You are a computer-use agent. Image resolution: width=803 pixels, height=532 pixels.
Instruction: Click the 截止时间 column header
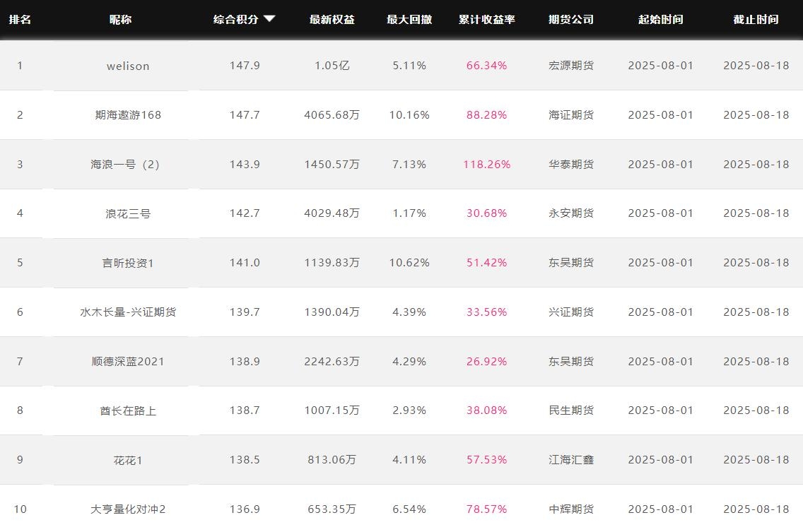point(756,20)
